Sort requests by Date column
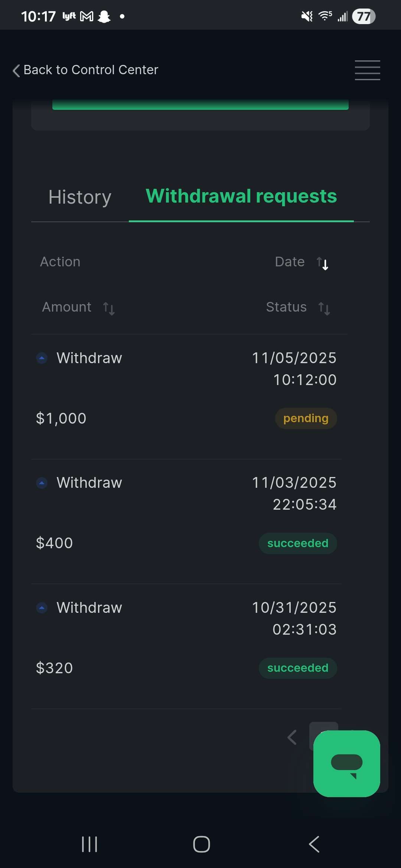 pos(322,263)
